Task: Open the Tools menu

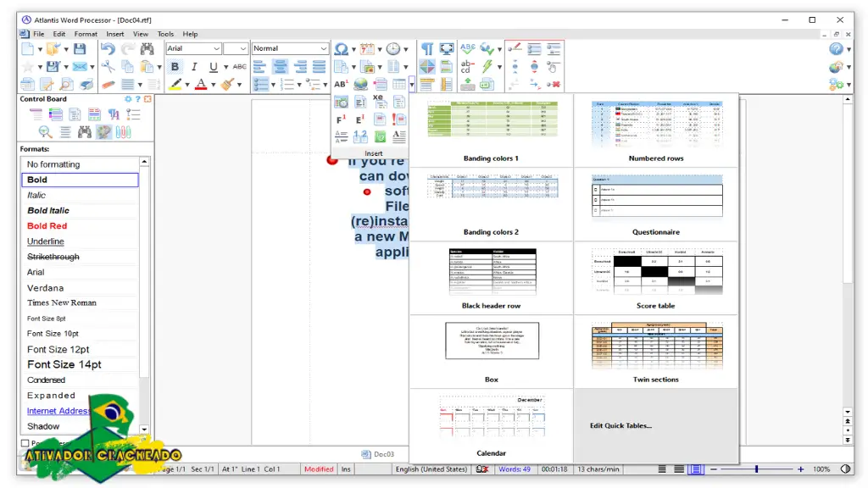Action: point(165,34)
